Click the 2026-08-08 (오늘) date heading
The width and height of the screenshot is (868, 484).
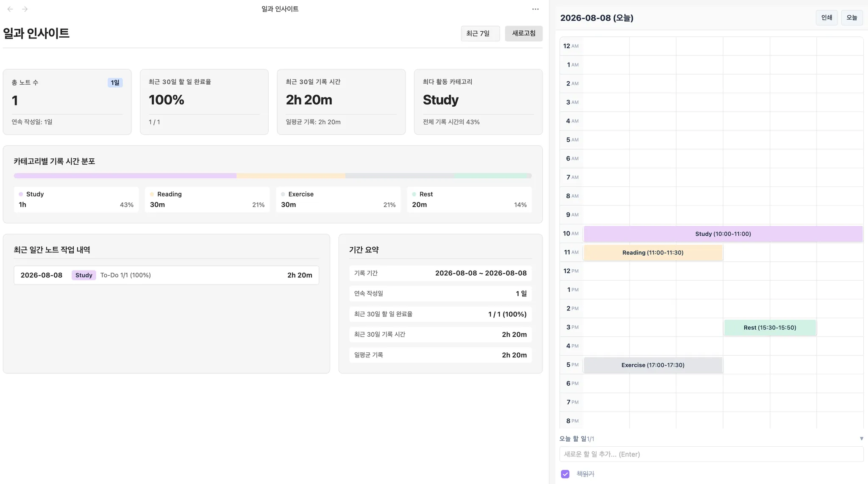click(x=597, y=18)
